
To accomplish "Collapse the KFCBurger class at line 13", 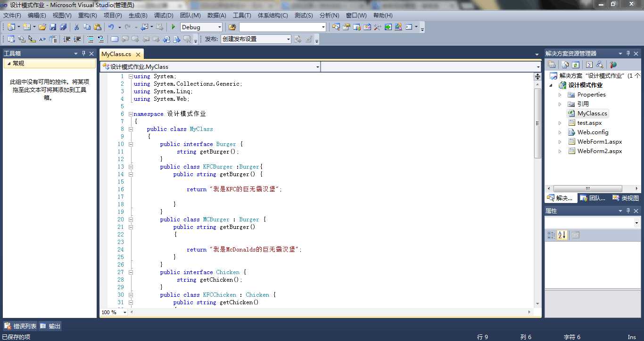I will point(131,167).
